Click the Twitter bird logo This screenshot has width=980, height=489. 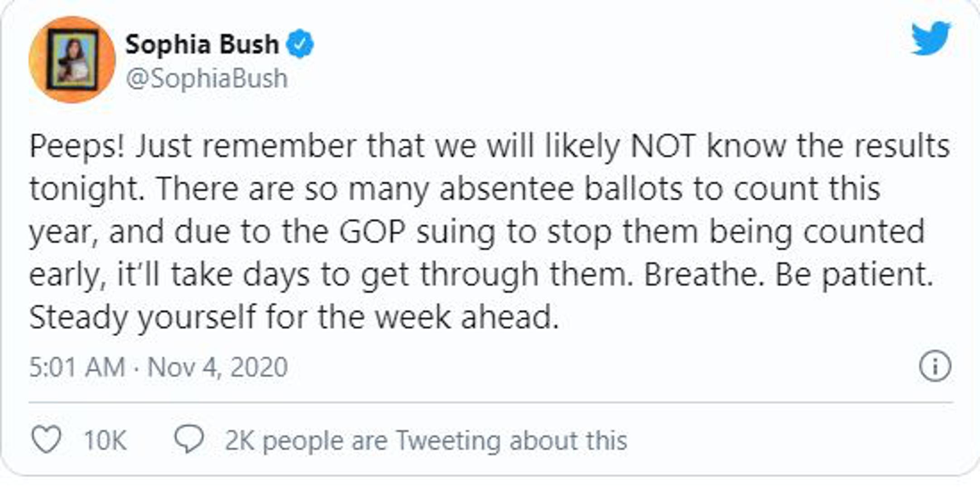pos(931,38)
